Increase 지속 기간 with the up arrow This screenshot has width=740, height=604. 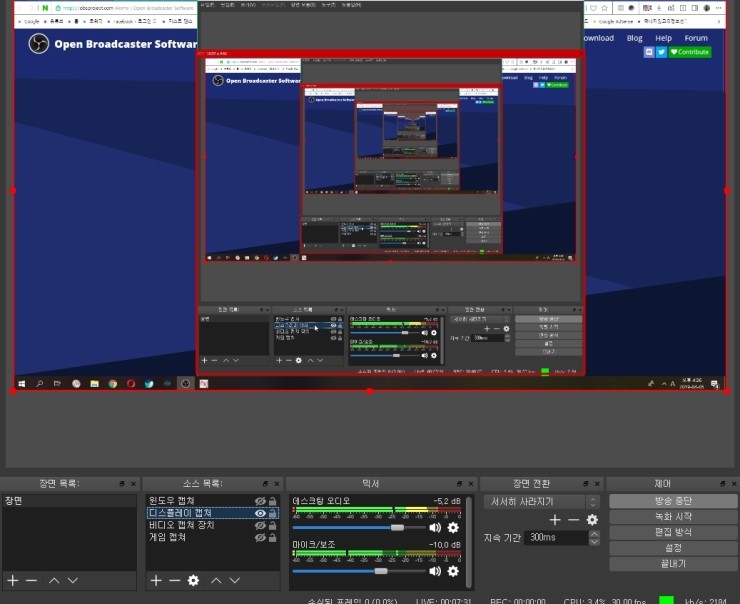594,534
